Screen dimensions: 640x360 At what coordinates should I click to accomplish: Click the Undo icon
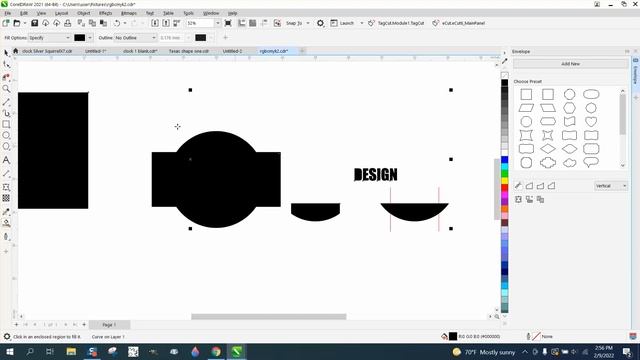pyautogui.click(x=117, y=23)
